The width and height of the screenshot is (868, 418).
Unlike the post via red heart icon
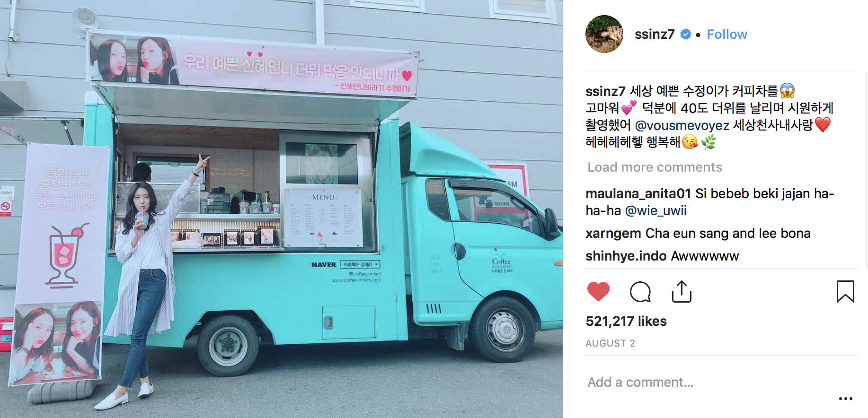(598, 291)
